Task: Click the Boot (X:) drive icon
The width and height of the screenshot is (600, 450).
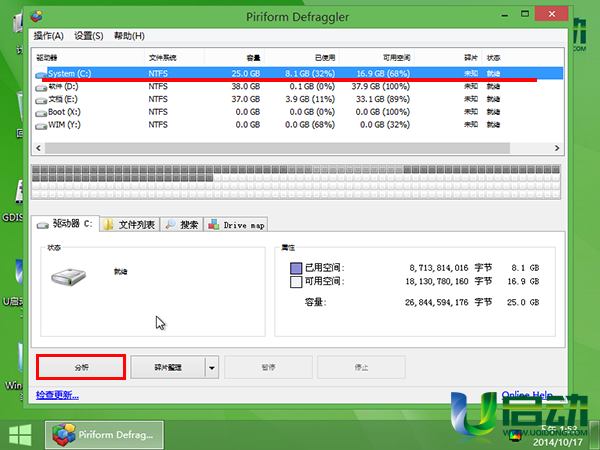Action: point(41,113)
